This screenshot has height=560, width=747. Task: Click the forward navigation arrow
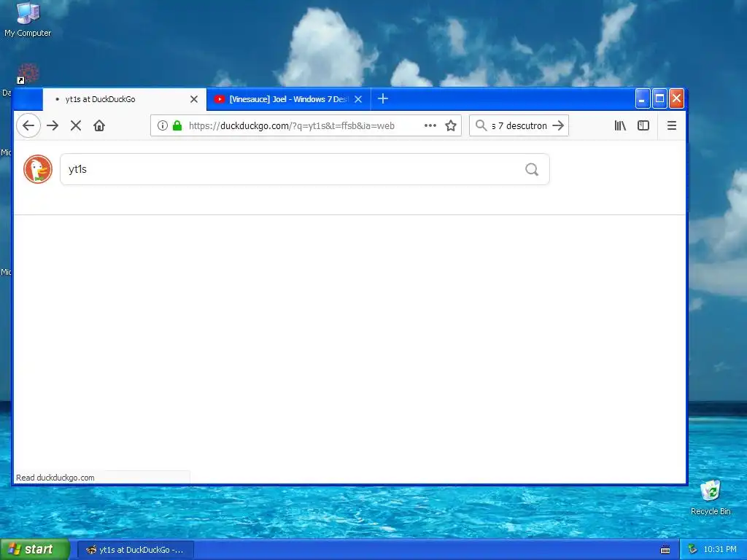tap(53, 125)
